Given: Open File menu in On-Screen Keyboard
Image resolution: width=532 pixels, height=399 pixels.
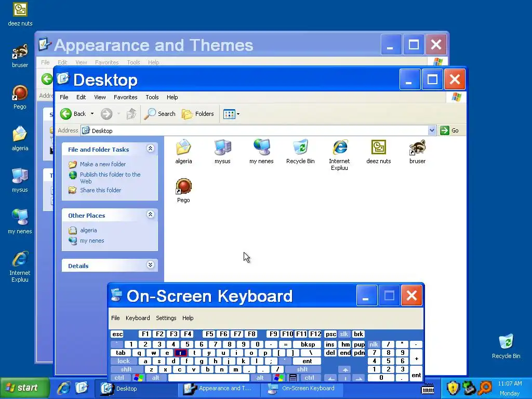Looking at the screenshot, I should tap(115, 318).
